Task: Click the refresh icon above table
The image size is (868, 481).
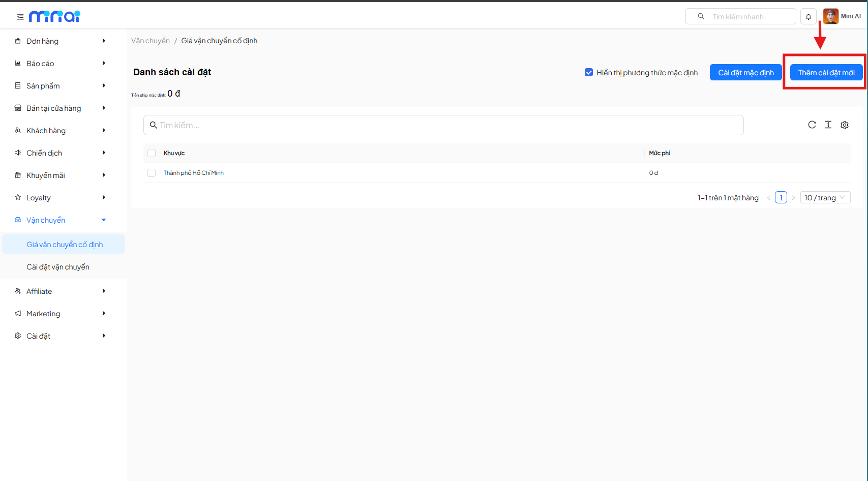Action: [812, 125]
